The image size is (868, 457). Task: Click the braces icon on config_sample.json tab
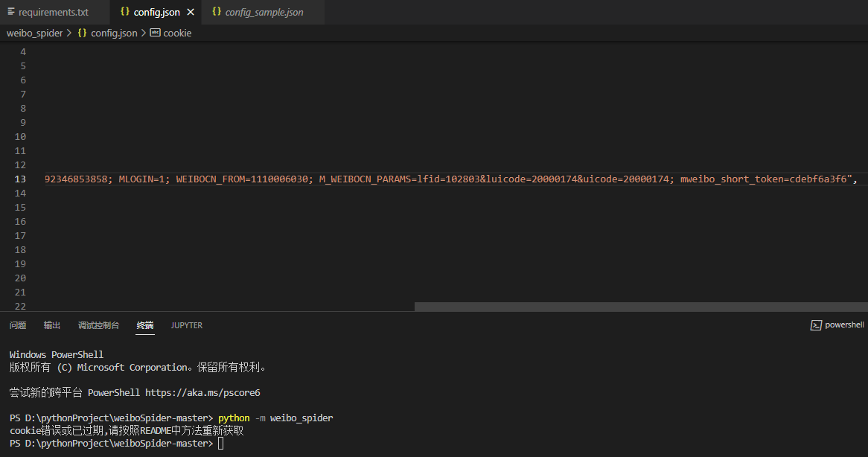(x=217, y=12)
